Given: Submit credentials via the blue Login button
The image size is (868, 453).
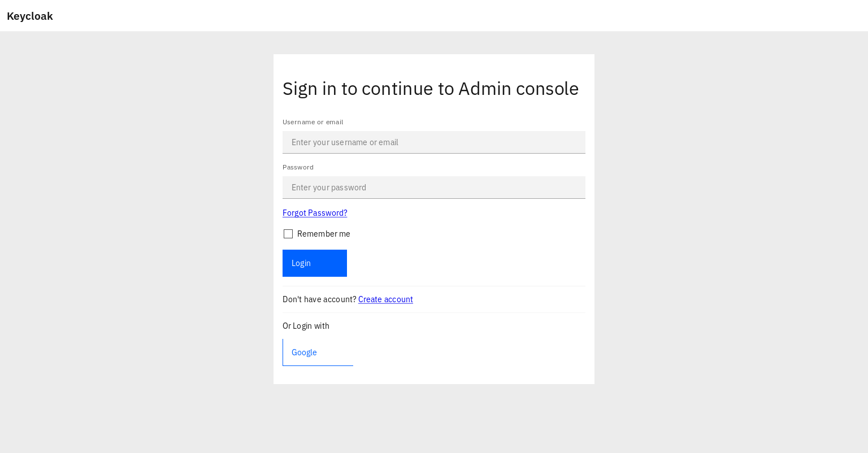Looking at the screenshot, I should pos(314,263).
